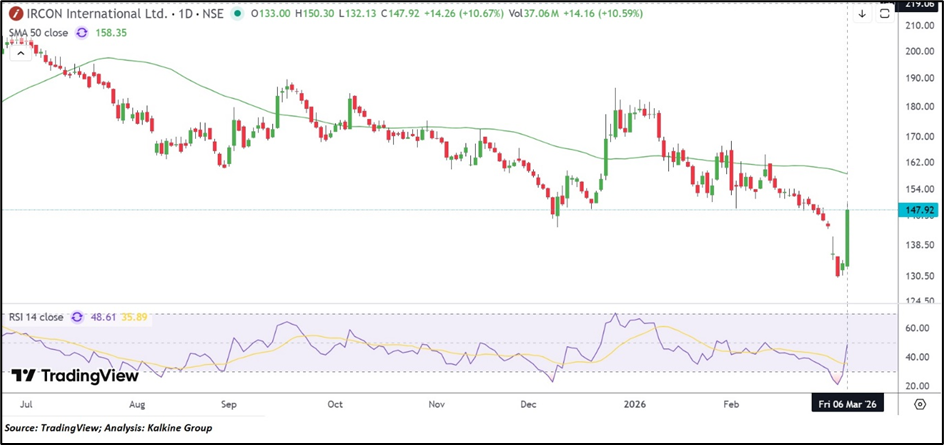Click the down arrow icon at top right
Screen dimensions: 944x445
pyautogui.click(x=862, y=14)
